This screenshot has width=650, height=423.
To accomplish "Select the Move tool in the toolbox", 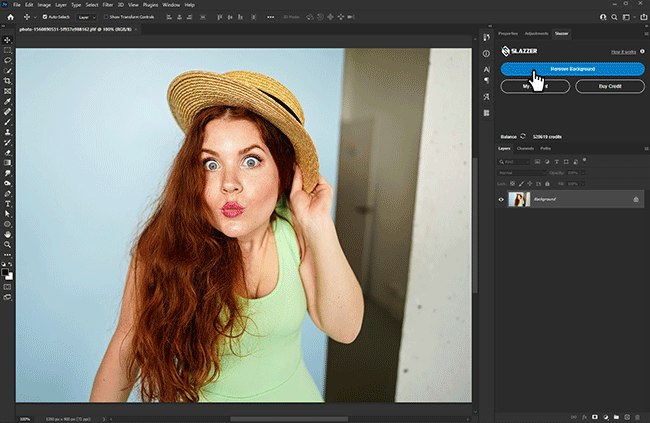I will point(7,40).
